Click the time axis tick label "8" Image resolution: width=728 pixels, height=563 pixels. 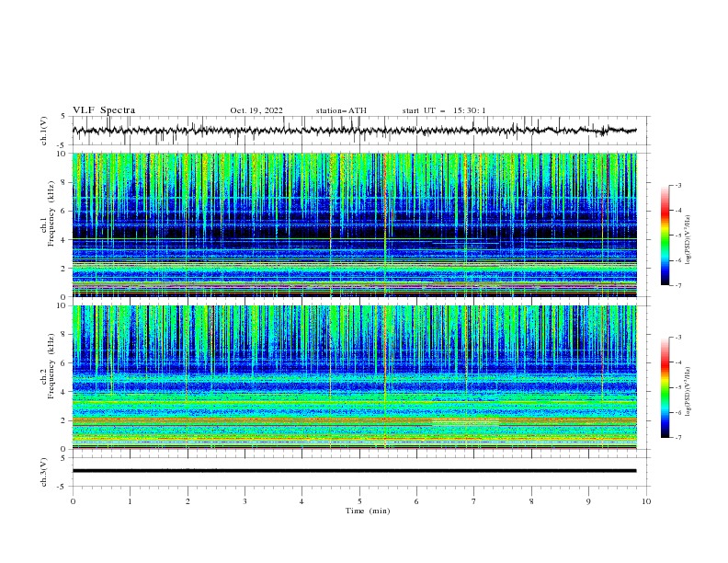531,501
